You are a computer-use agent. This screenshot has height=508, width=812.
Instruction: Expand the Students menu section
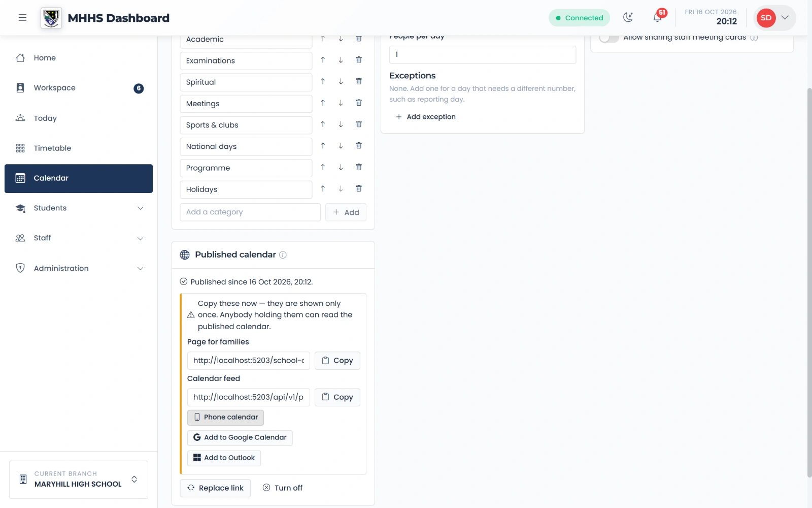[x=79, y=208]
